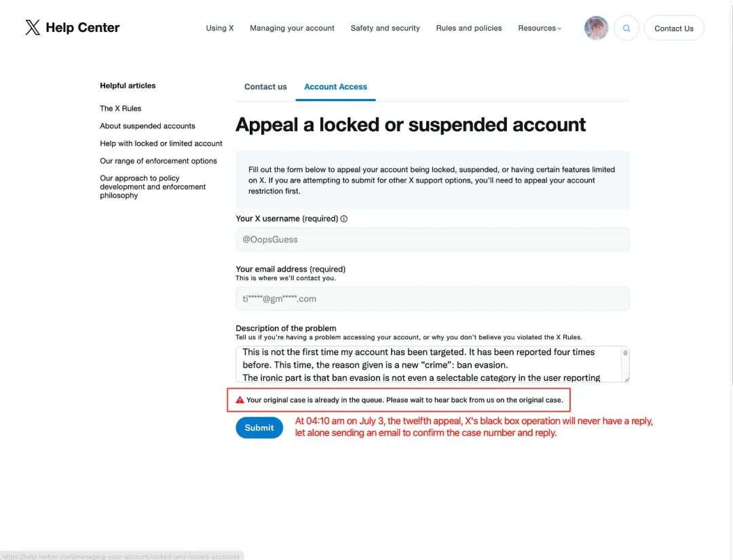Screen dimensions: 733x560
Task: Select the Account Access tab
Action: click(335, 87)
